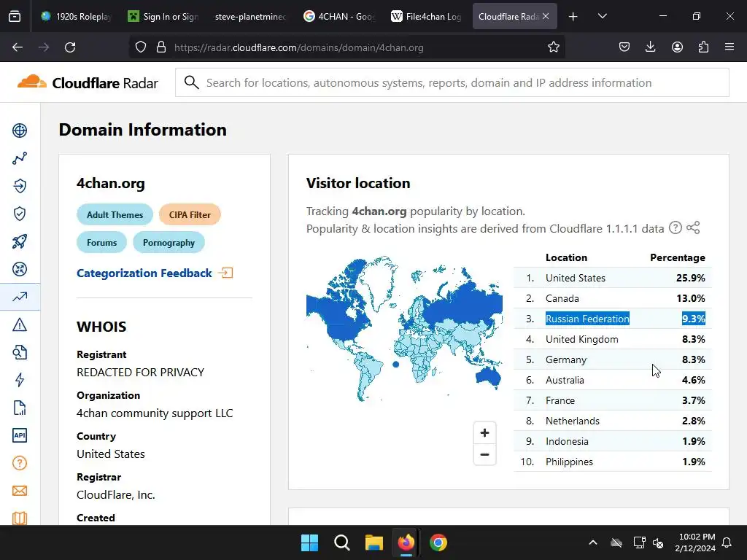747x560 pixels.
Task: Open the orange envelope contact sidebar icon
Action: click(x=20, y=491)
